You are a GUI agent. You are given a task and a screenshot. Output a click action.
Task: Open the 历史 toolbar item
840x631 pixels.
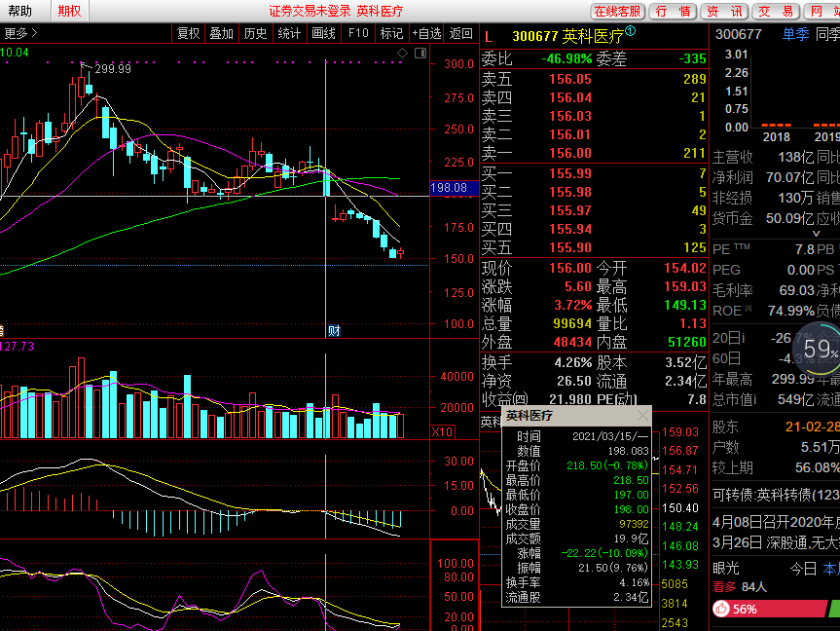tap(255, 33)
